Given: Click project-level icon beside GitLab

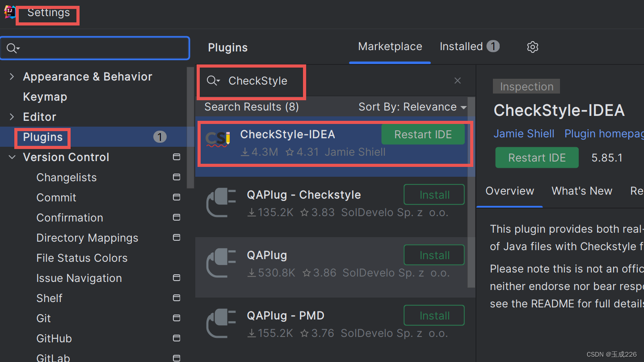Looking at the screenshot, I should [x=177, y=358].
